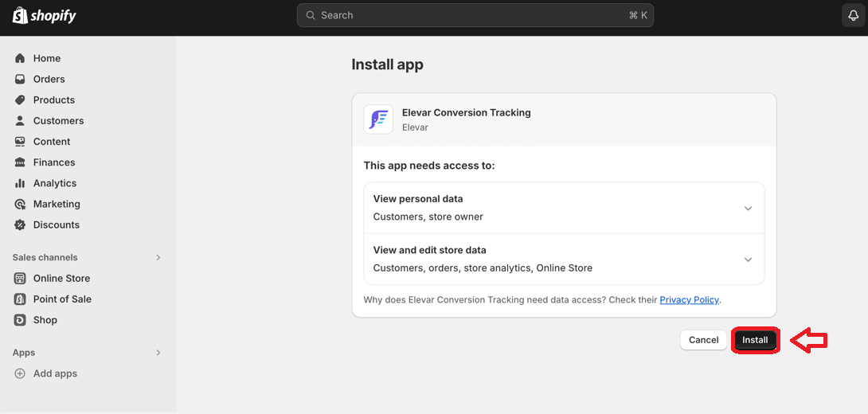Click 'View and edit store data' label

click(429, 250)
